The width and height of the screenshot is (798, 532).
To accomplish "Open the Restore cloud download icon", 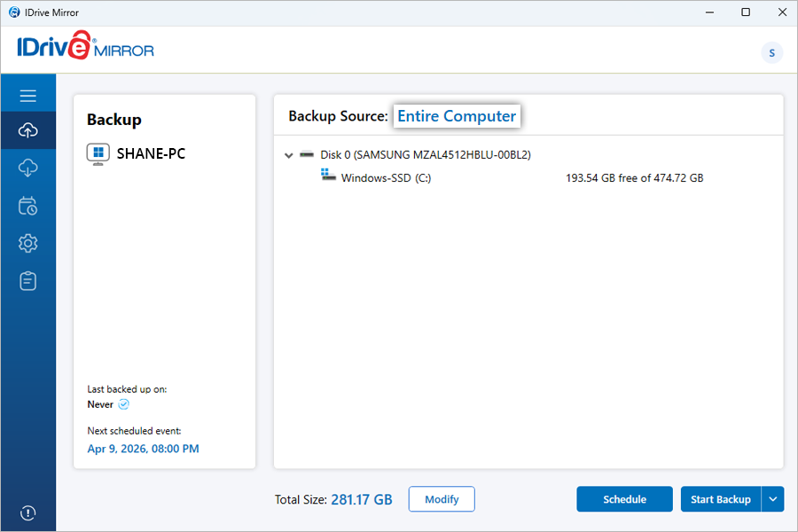I will click(x=27, y=168).
